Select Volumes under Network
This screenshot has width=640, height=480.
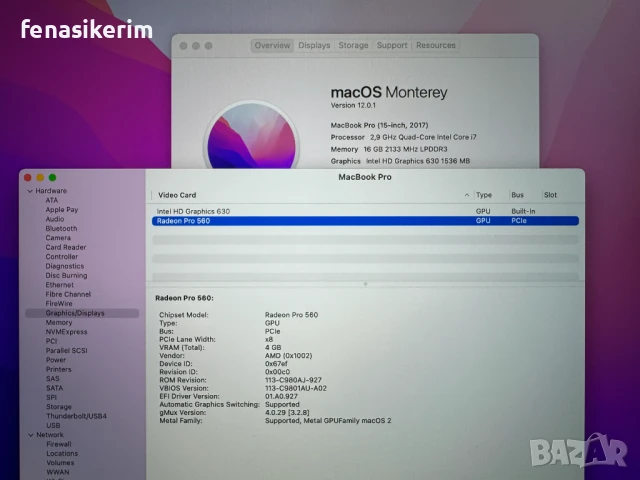(60, 463)
